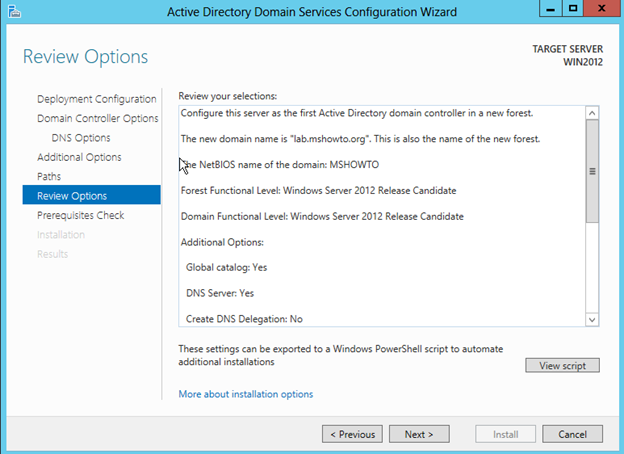Viewport: 624px width, 454px height.
Task: Open the Deployment Configuration step
Action: (96, 99)
